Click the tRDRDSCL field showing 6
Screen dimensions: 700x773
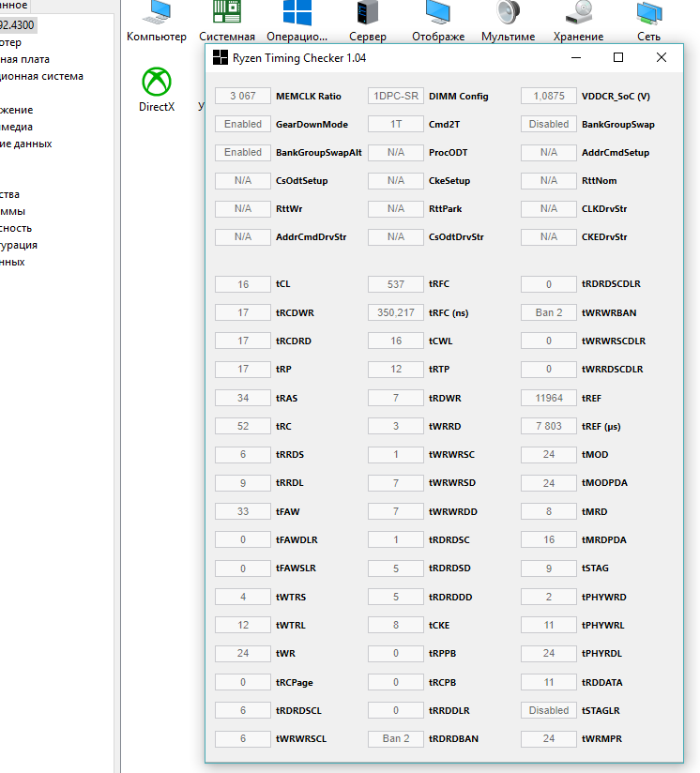(x=243, y=710)
